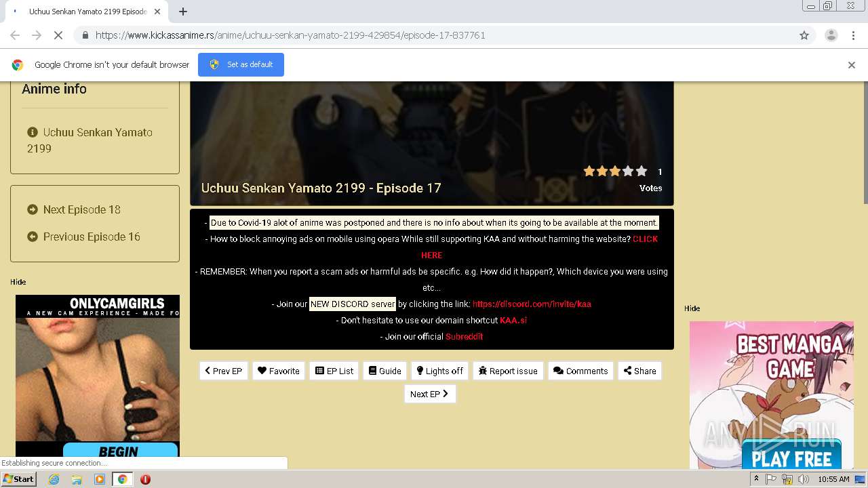Open the official Subreddit link
This screenshot has height=488, width=868.
point(464,336)
